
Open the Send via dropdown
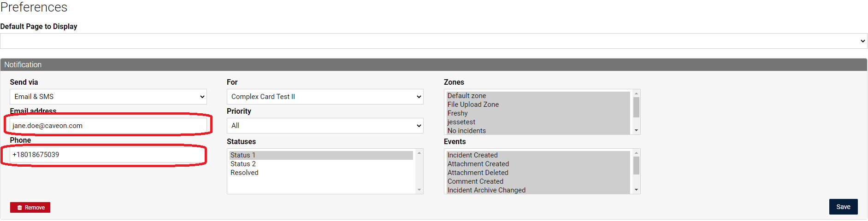coord(108,97)
